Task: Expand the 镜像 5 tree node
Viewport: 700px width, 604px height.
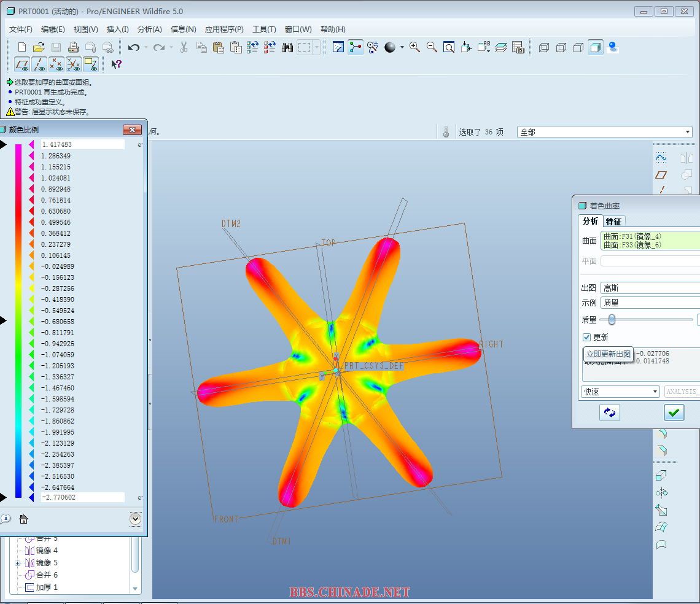Action: 18,563
